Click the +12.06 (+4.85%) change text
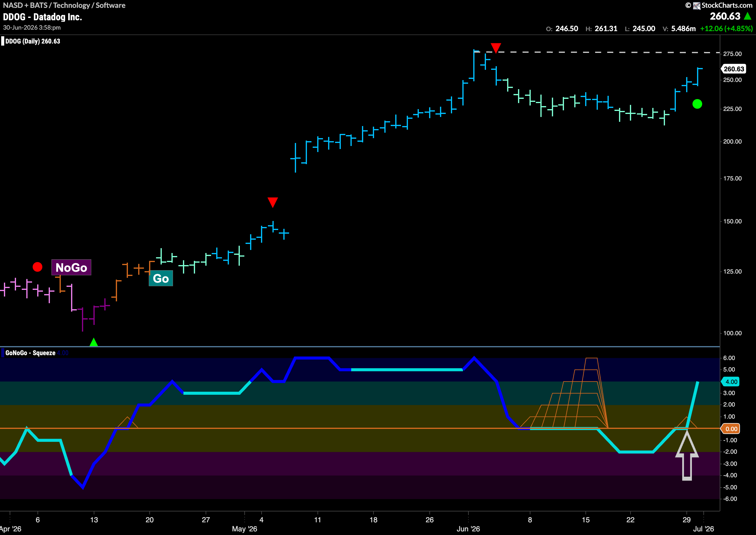 (x=726, y=29)
